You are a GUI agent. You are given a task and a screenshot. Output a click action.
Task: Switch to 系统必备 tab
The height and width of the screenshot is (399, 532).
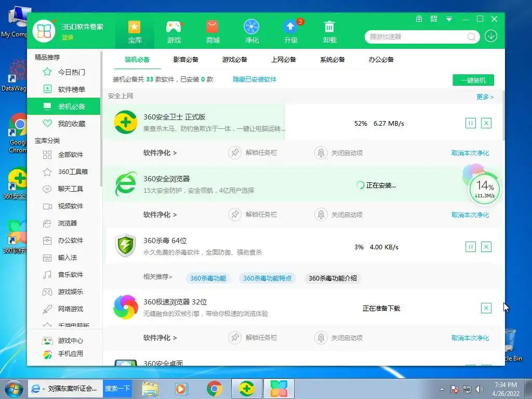332,60
